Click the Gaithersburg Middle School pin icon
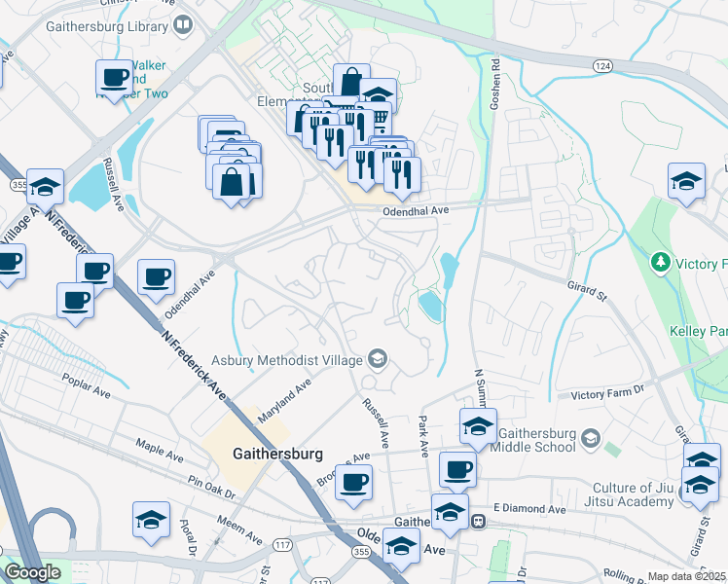 pyautogui.click(x=591, y=438)
